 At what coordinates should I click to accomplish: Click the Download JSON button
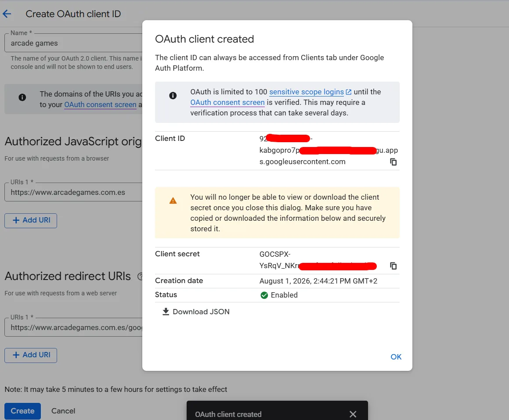196,312
